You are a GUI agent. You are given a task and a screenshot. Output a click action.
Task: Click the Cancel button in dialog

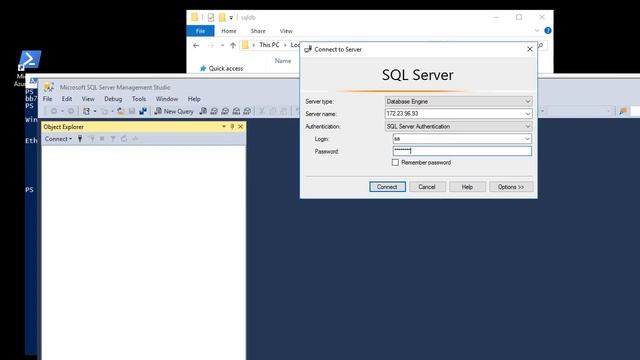pyautogui.click(x=427, y=187)
